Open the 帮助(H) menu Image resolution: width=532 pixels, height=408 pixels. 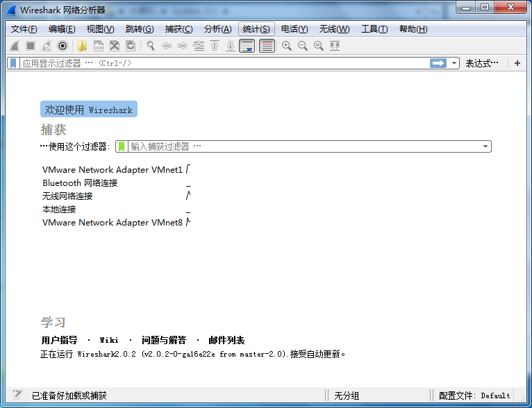413,29
